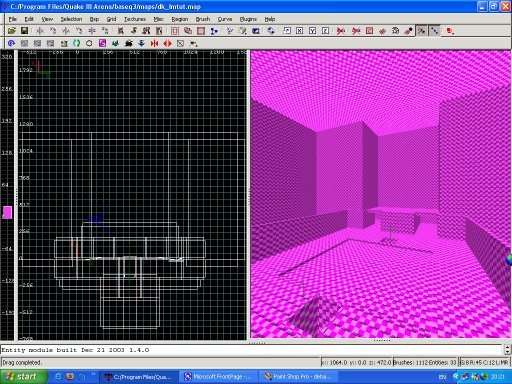Open the Show Entities As dropdown
The image size is (512, 384).
[x=450, y=31]
